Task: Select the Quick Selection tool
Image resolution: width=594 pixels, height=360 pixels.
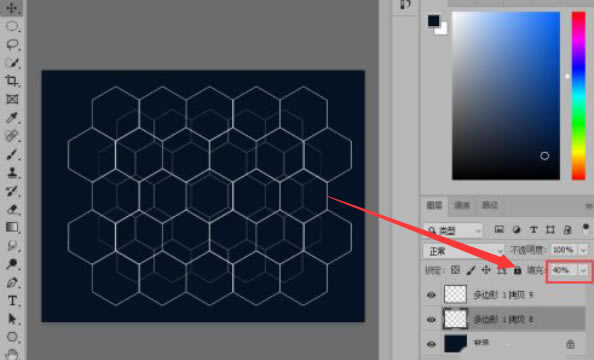Action: click(12, 63)
